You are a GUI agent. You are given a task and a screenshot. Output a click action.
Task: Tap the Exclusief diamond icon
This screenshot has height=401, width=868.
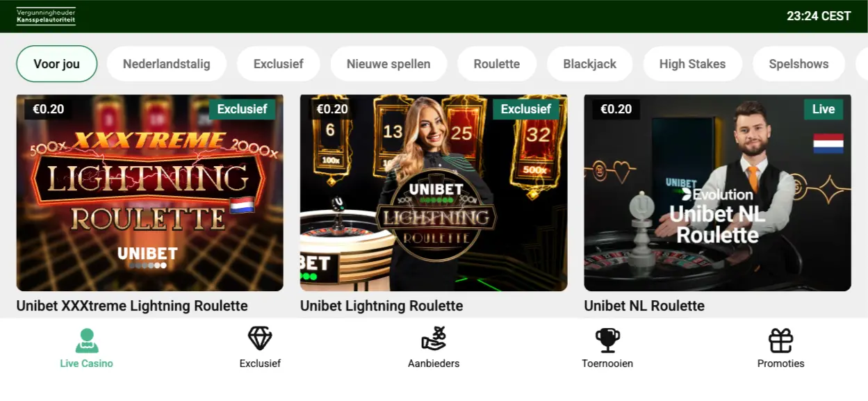(260, 339)
